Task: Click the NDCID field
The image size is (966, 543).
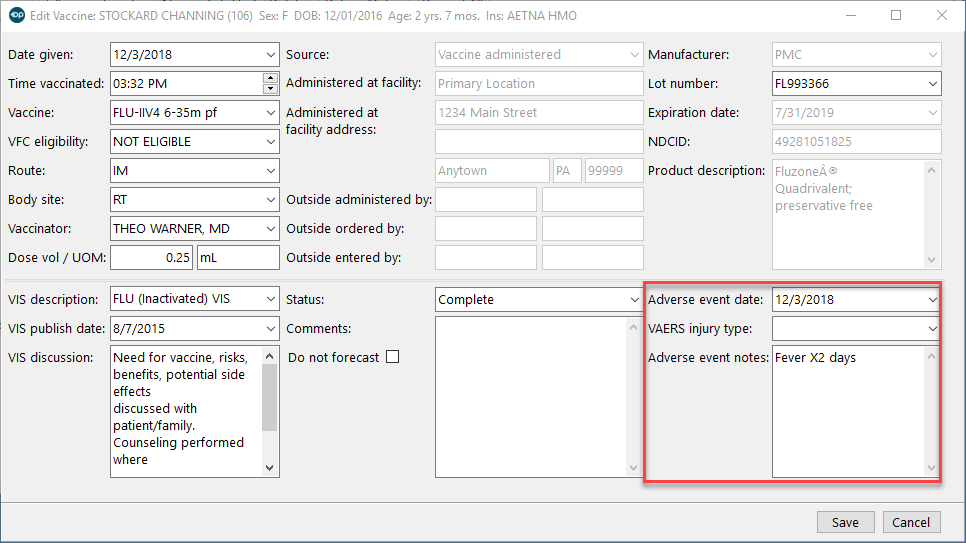Action: pyautogui.click(x=856, y=142)
